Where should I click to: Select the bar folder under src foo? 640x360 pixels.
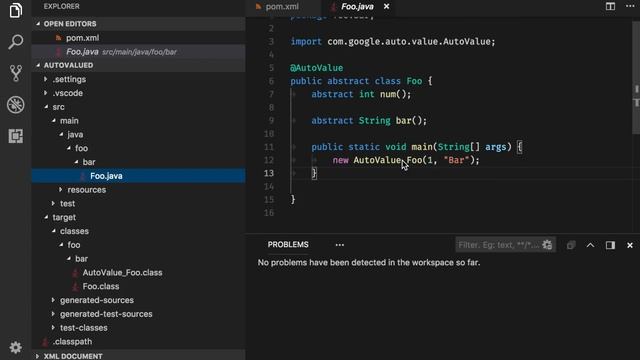coord(139,162)
